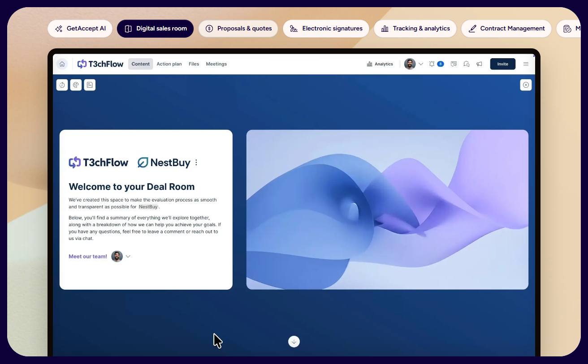Click the circled X close icon
Screen dimensions: 588x364
[526, 85]
